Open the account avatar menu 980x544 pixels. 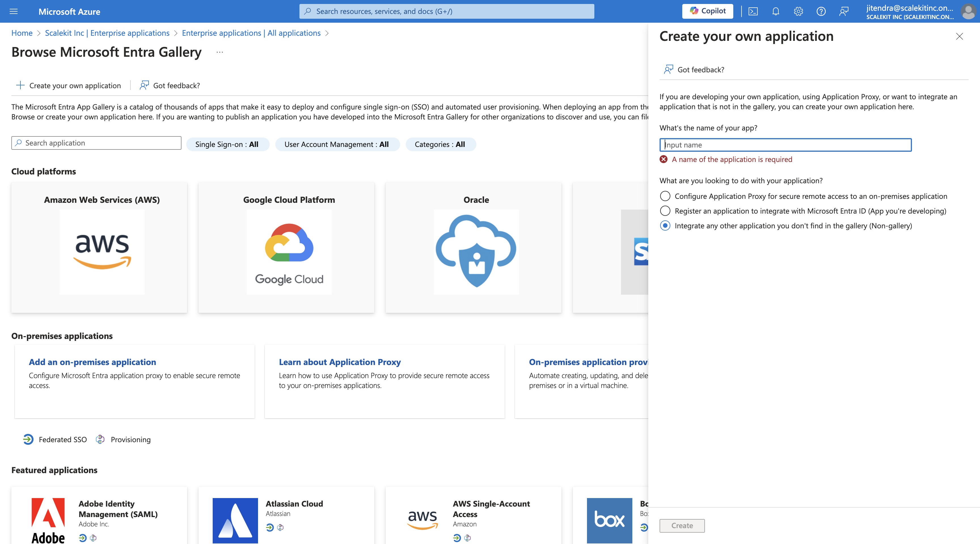(968, 11)
